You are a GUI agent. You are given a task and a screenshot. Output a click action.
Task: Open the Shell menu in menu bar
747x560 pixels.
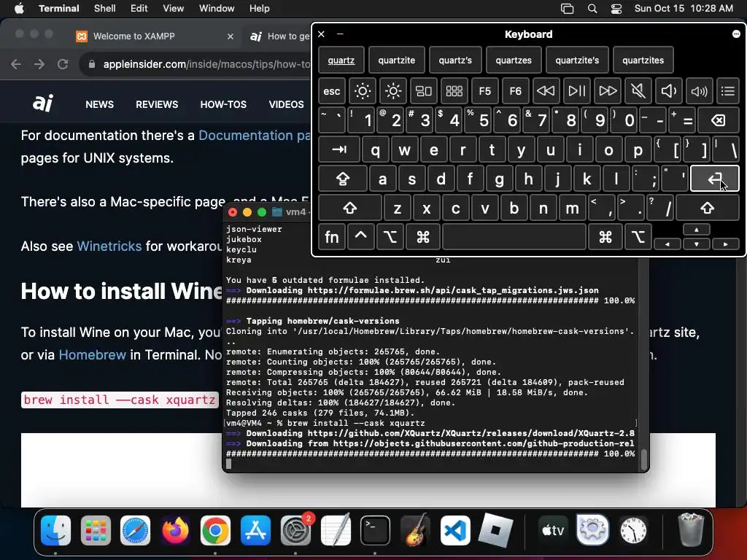pyautogui.click(x=105, y=9)
